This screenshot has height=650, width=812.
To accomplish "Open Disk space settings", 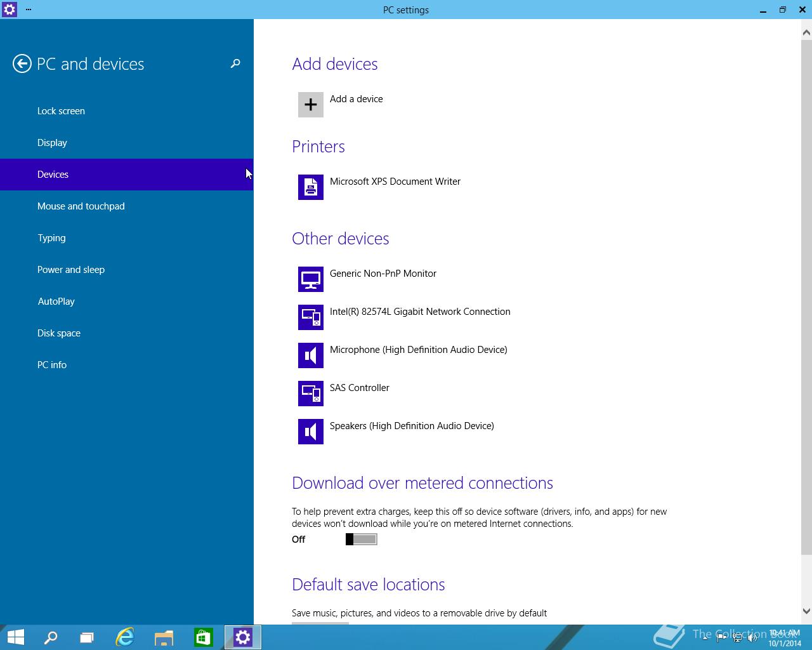I will tap(127, 333).
